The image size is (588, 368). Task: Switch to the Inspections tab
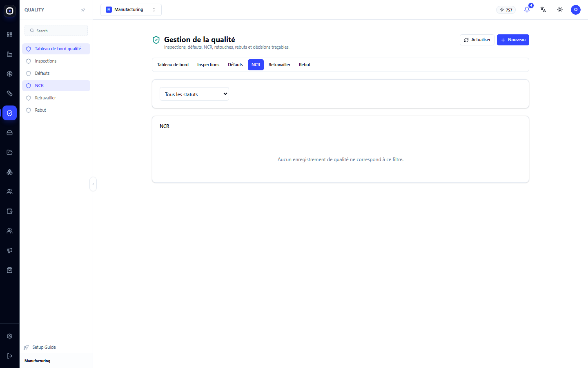coord(208,65)
